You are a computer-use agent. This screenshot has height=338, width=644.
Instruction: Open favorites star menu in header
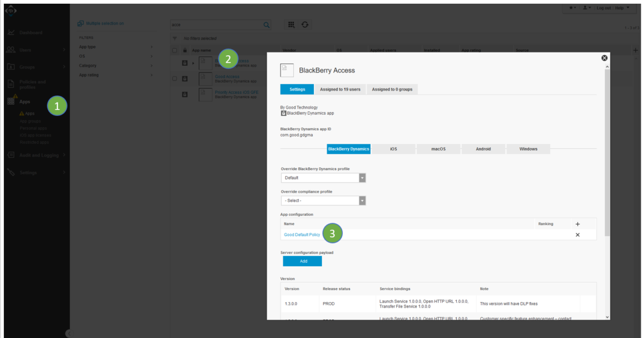coord(572,8)
